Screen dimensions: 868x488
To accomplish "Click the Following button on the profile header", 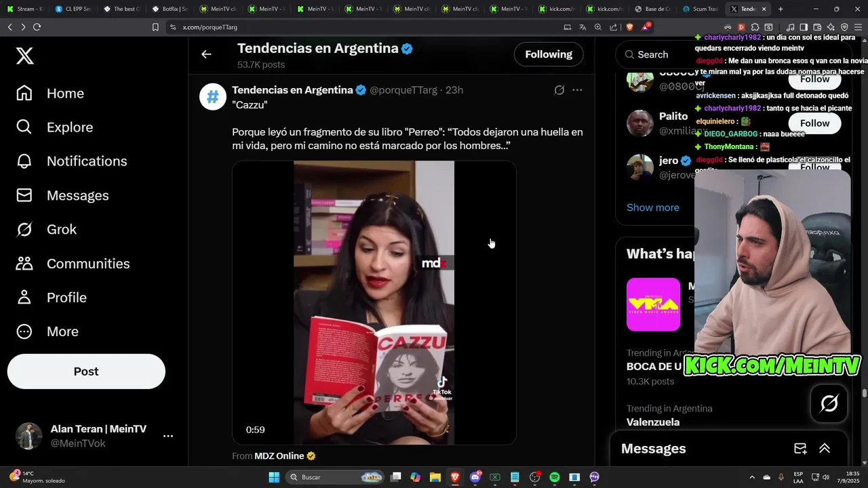I will pyautogui.click(x=549, y=54).
